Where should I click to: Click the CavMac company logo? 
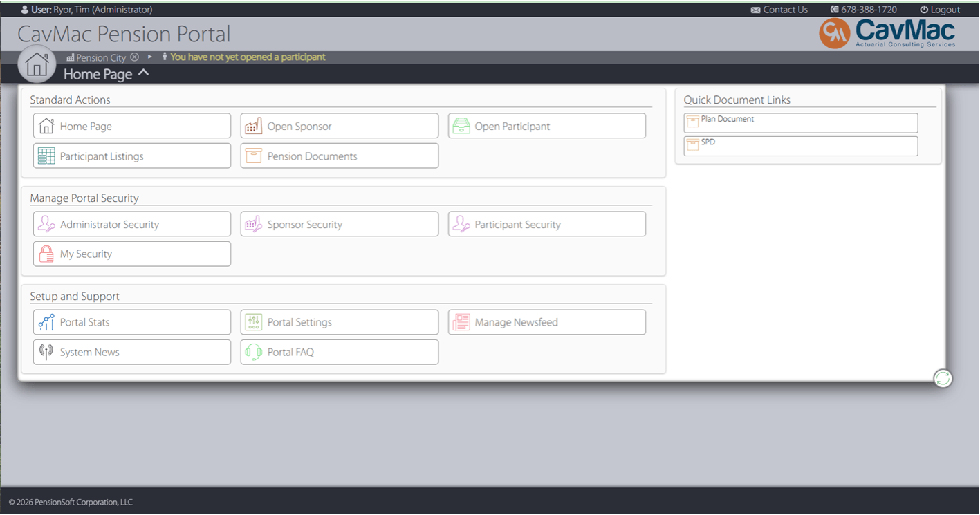coord(888,32)
